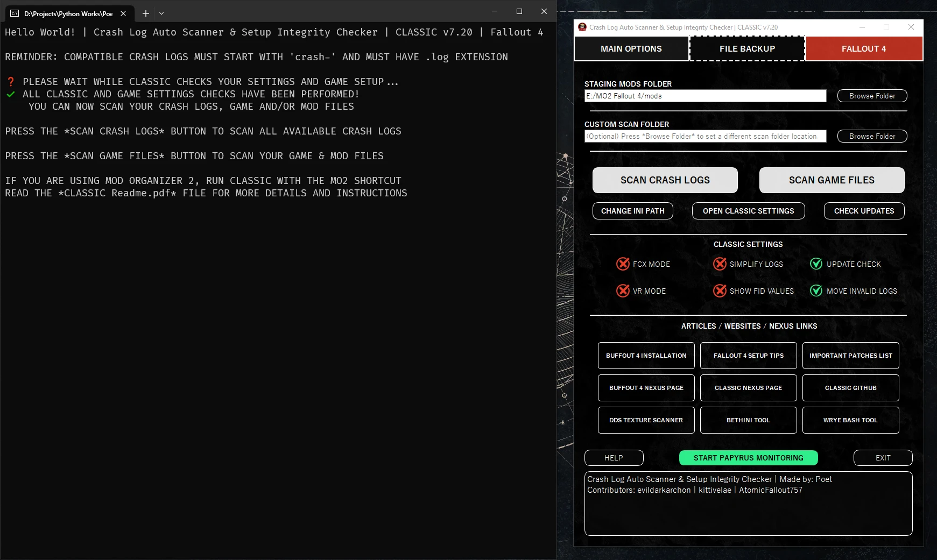Disable the UPDATE CHECK setting
Viewport: 937px width, 560px height.
coord(816,264)
